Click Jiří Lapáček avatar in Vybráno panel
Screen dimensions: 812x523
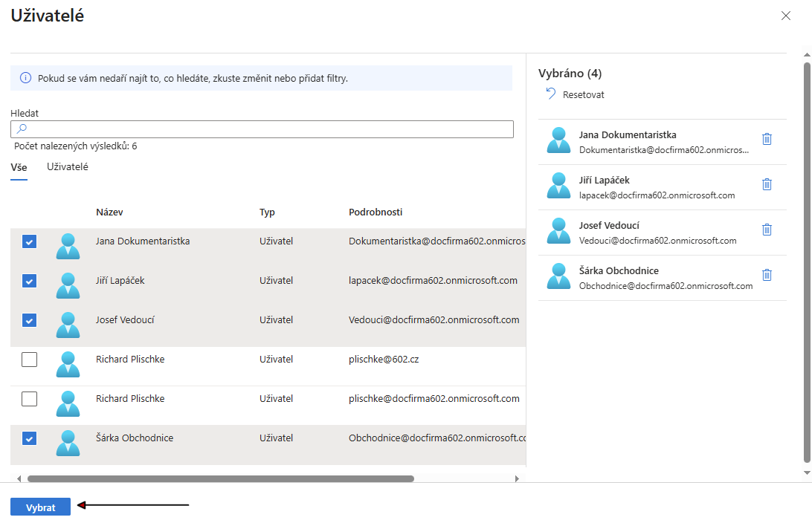click(558, 185)
